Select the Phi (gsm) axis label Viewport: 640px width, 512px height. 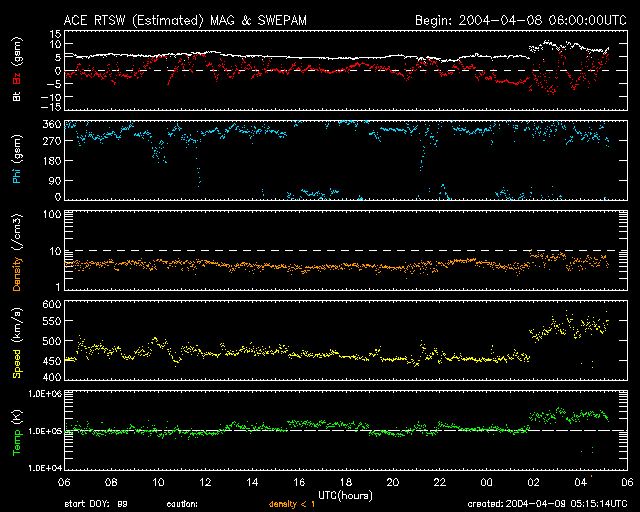tap(17, 162)
